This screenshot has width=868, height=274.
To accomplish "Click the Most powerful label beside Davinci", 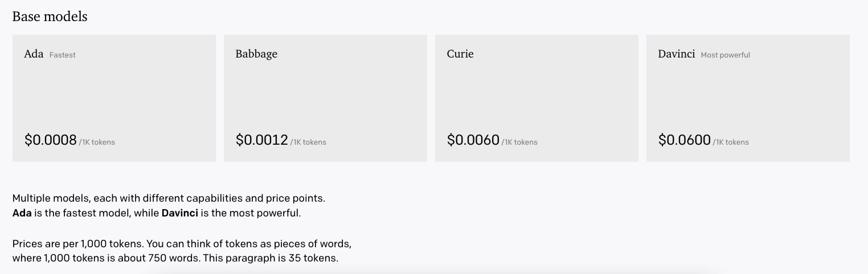I will 725,55.
